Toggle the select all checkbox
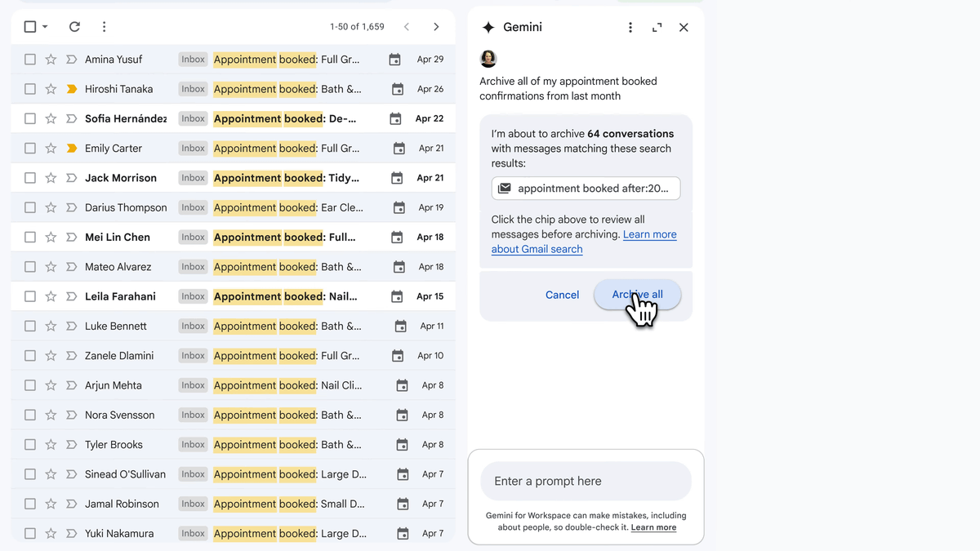 coord(30,27)
